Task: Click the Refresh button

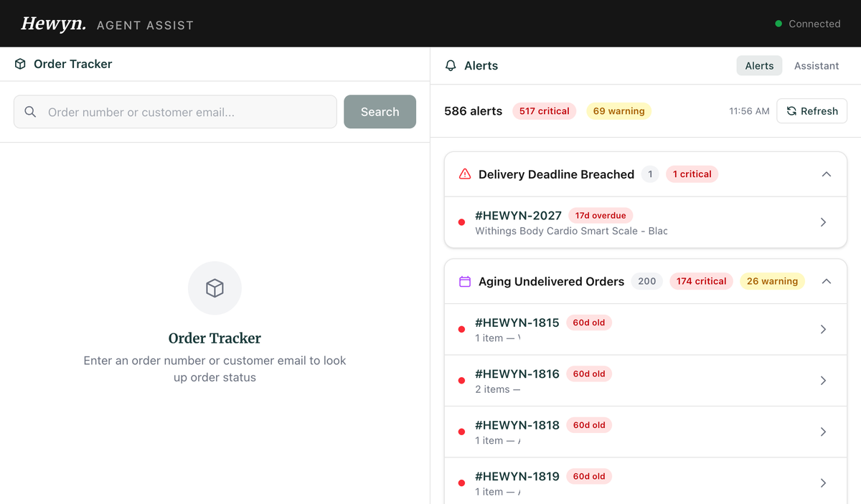Action: (x=811, y=111)
